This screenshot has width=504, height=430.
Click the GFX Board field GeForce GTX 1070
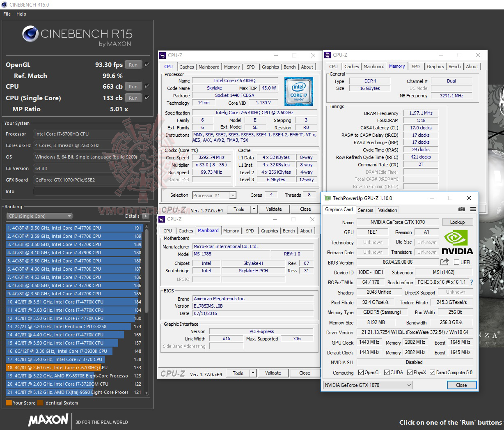pos(91,180)
